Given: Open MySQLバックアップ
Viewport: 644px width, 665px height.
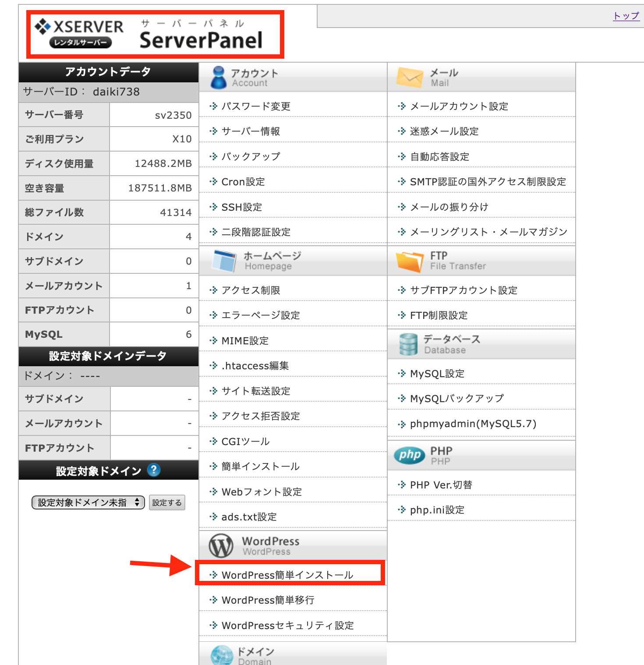Looking at the screenshot, I should (457, 398).
